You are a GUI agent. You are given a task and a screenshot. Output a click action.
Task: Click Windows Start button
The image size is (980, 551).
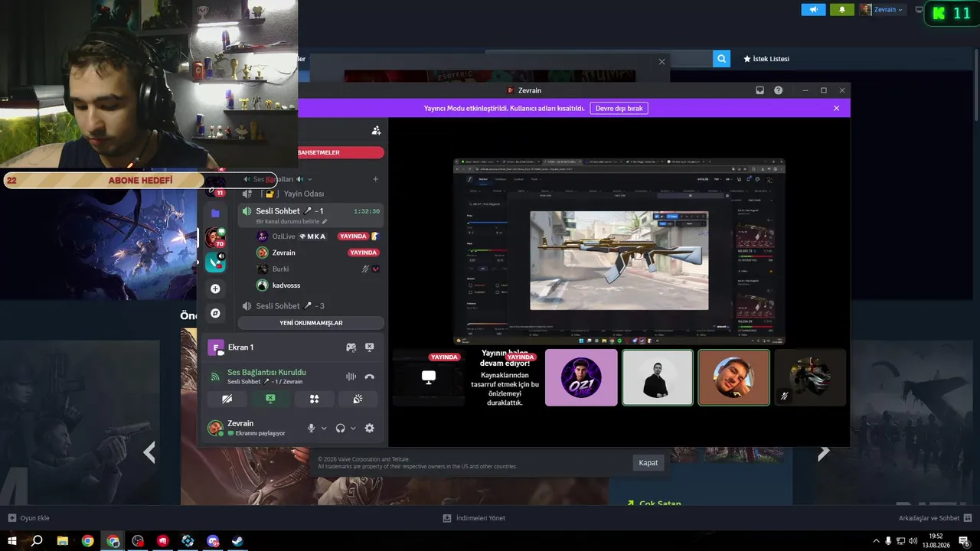[x=11, y=541]
